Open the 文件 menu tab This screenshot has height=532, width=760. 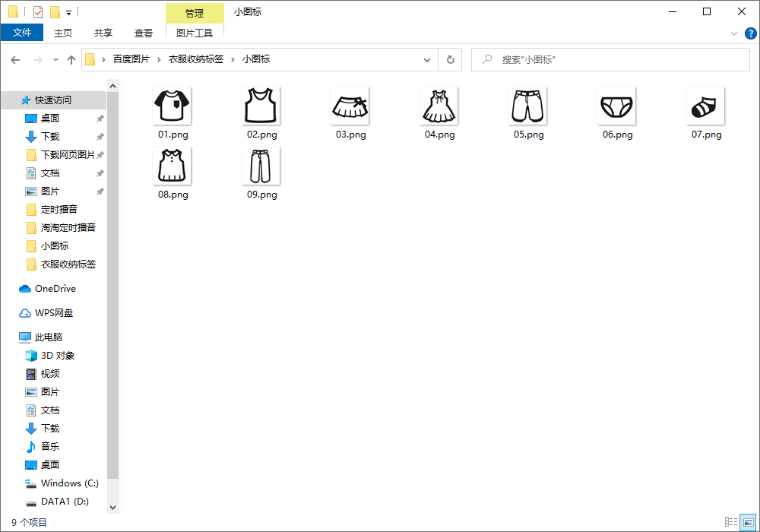click(22, 33)
